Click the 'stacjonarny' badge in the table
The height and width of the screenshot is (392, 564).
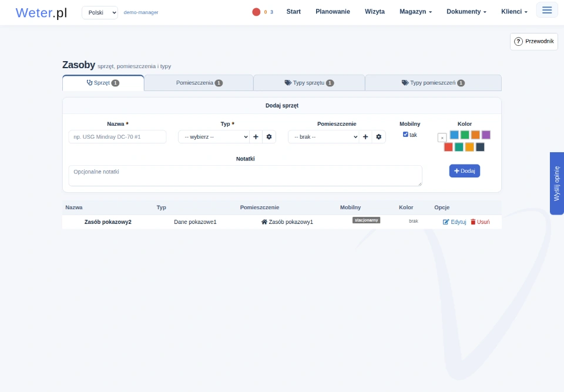tap(366, 220)
